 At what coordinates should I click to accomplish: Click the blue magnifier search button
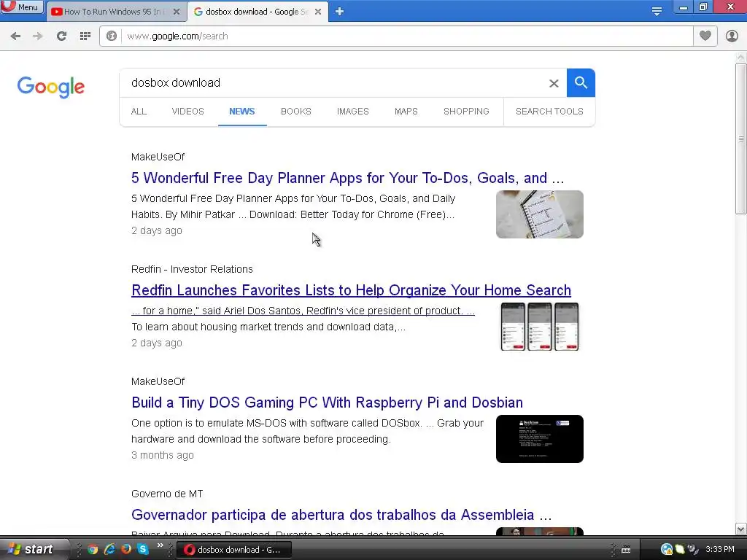click(x=581, y=83)
